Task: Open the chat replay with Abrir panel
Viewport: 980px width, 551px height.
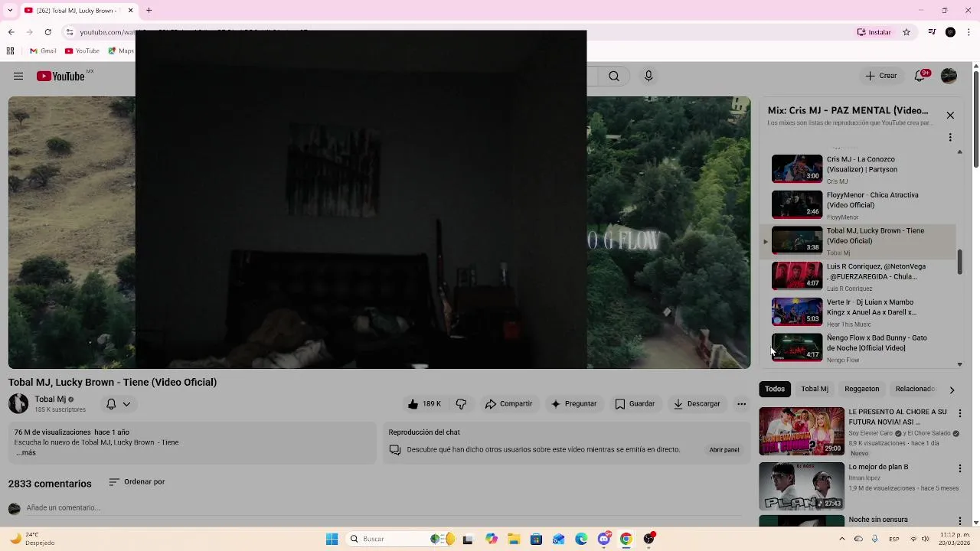Action: point(724,450)
